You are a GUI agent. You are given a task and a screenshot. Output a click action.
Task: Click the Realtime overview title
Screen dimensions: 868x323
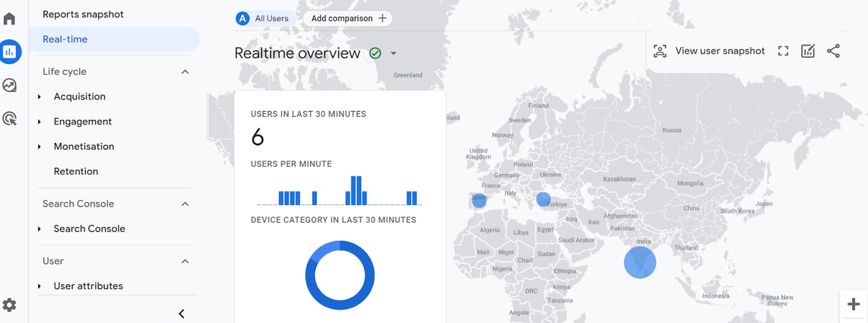[x=297, y=53]
